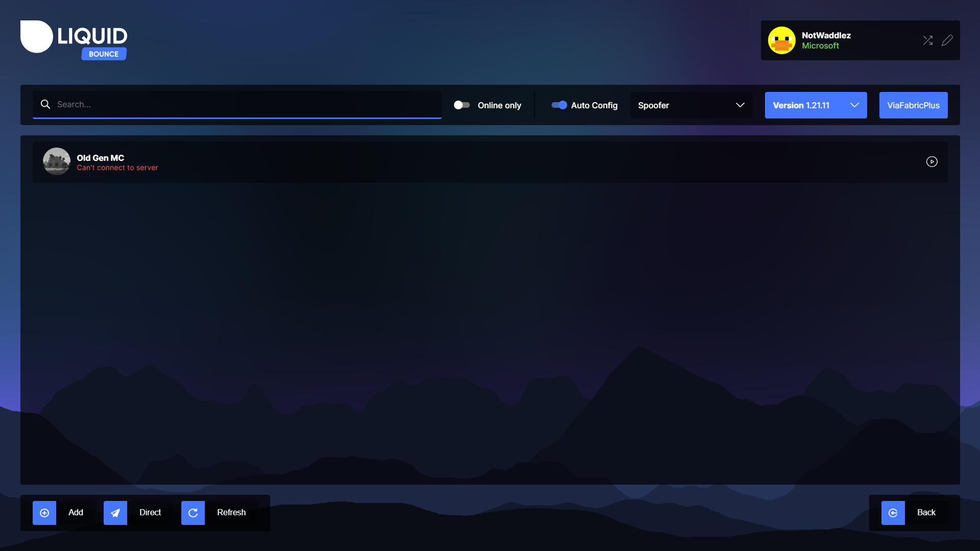Open the Spoofer dropdown
This screenshot has height=551, width=980.
point(690,105)
